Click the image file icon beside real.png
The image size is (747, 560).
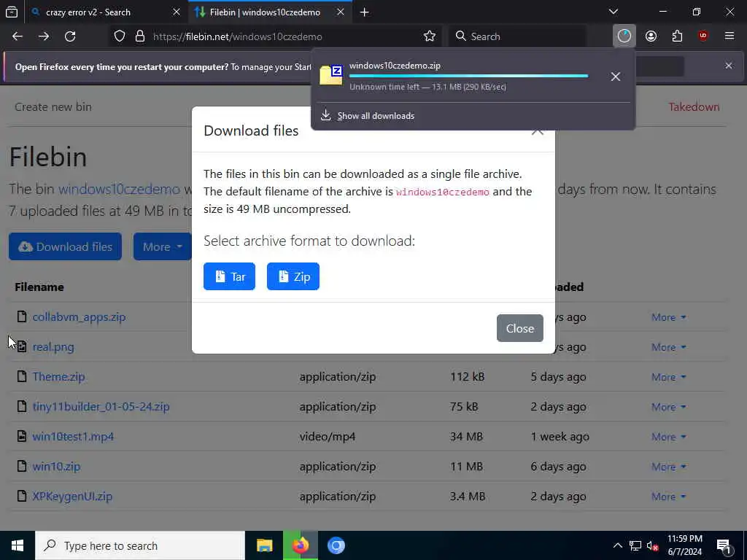click(x=21, y=346)
